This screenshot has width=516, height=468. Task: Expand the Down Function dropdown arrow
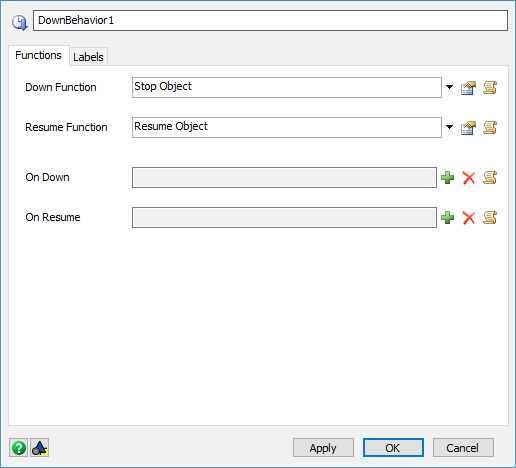tap(449, 87)
